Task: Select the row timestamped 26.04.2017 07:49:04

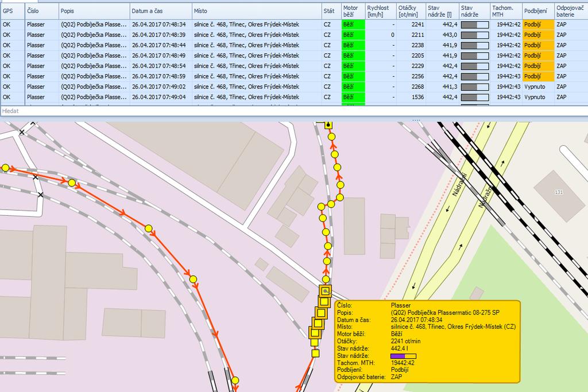Action: 294,97
